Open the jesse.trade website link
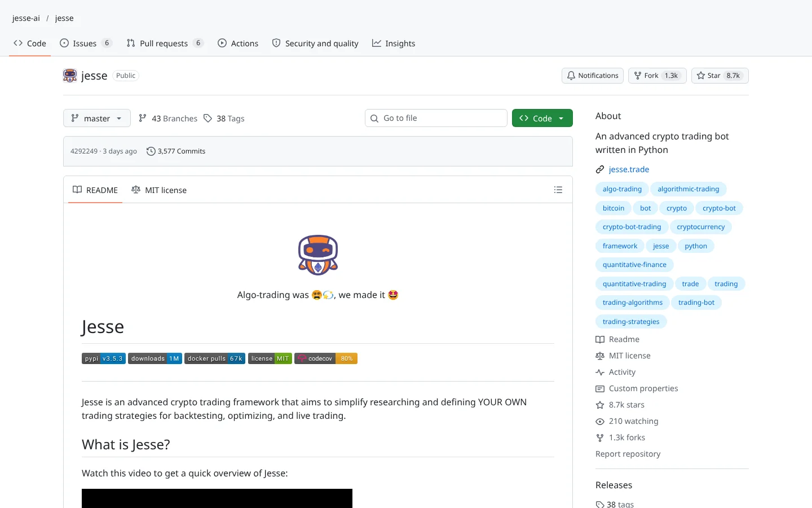This screenshot has height=508, width=812. pos(629,169)
